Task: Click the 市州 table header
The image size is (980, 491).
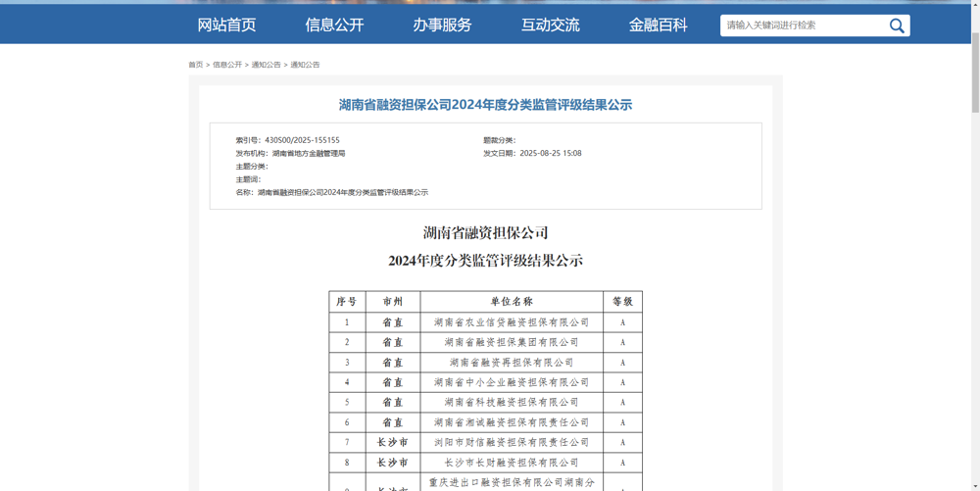Action: [x=393, y=302]
